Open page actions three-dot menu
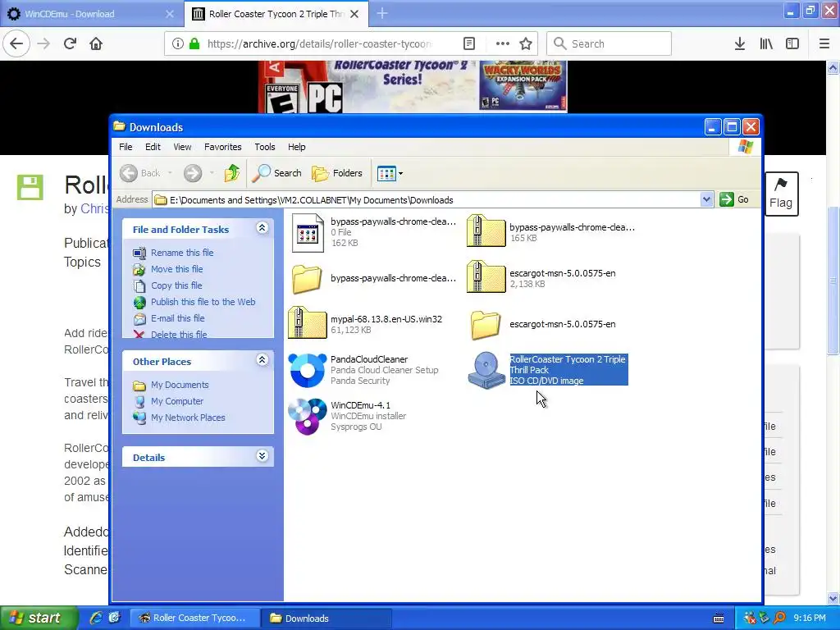The width and height of the screenshot is (840, 630). [503, 43]
